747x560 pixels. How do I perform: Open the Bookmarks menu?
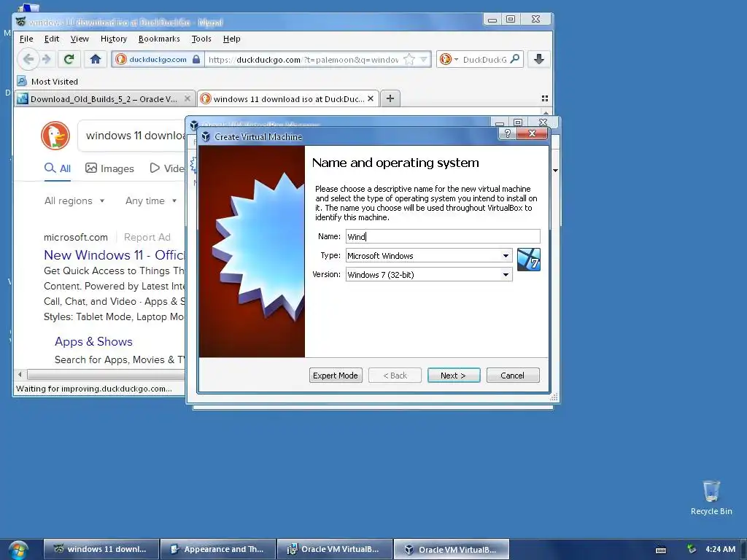coord(159,39)
